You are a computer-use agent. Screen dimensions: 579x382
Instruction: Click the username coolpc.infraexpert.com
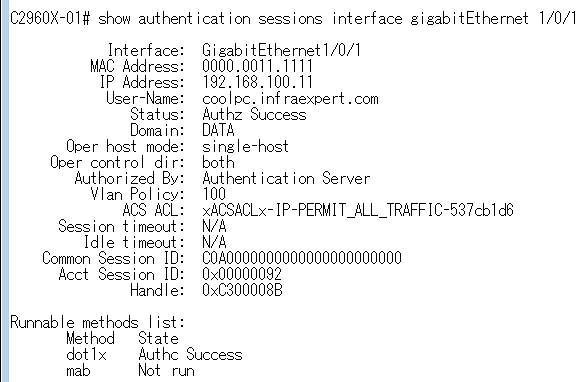[x=290, y=98]
